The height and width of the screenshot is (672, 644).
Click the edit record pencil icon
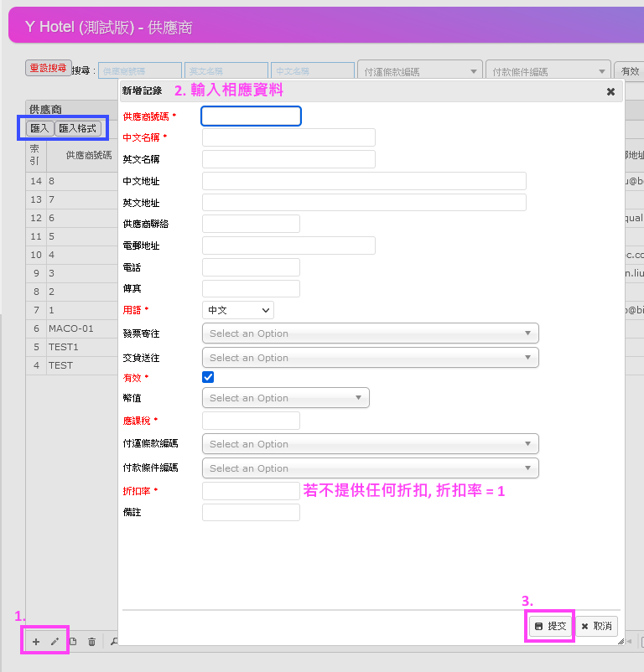click(55, 642)
